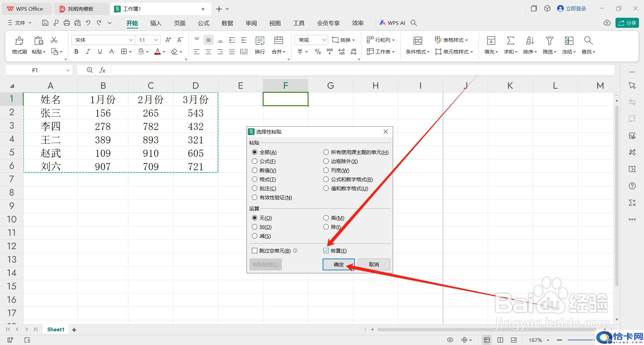
Task: Toggle Bold formatting button
Action: [x=76, y=52]
